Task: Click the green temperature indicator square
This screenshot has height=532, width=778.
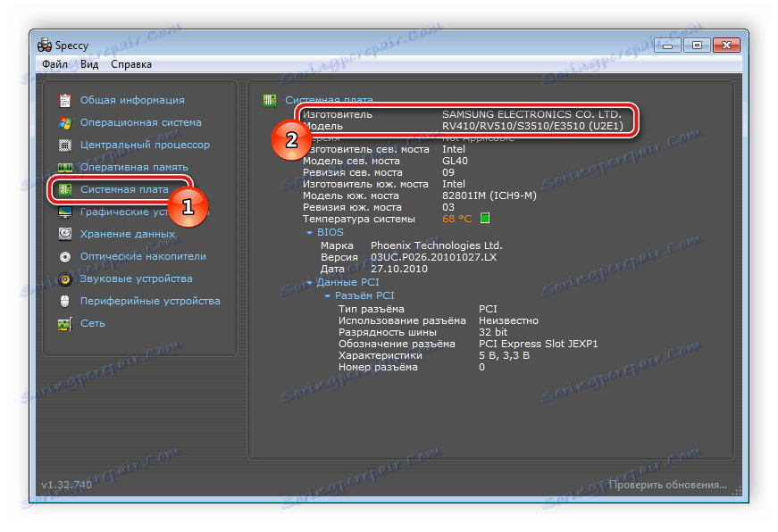Action: pyautogui.click(x=485, y=218)
